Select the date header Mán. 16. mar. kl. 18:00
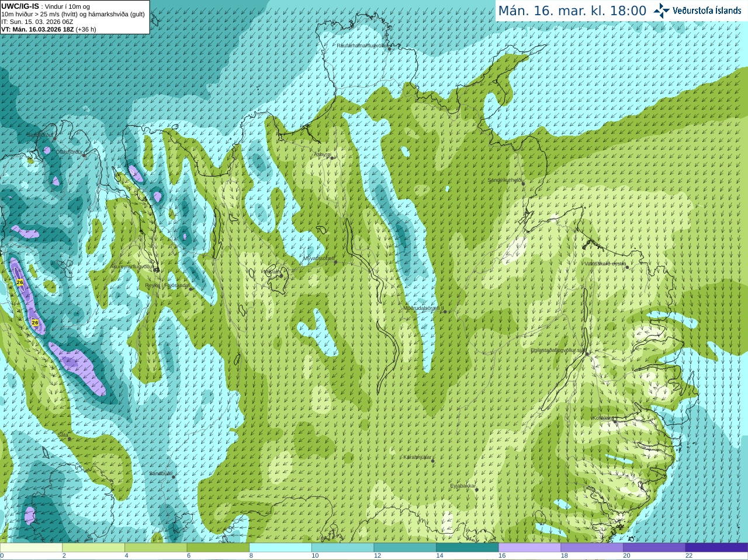This screenshot has height=560, width=748. tap(572, 11)
